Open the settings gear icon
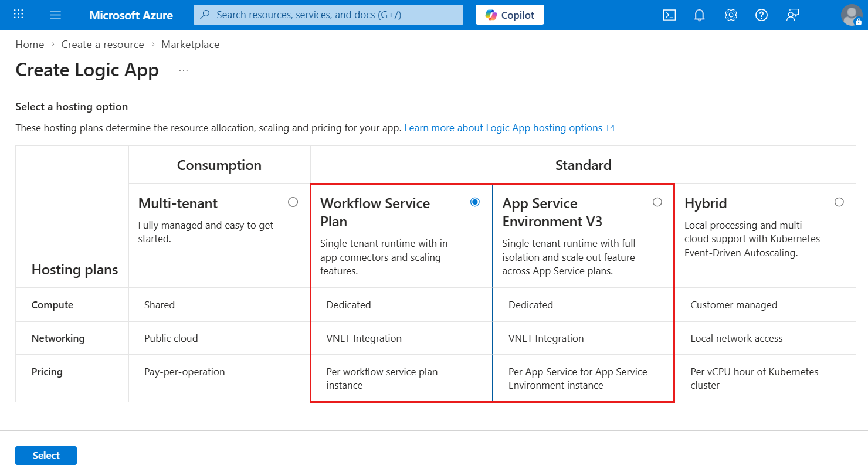Screen dimensions: 868x469 731,15
